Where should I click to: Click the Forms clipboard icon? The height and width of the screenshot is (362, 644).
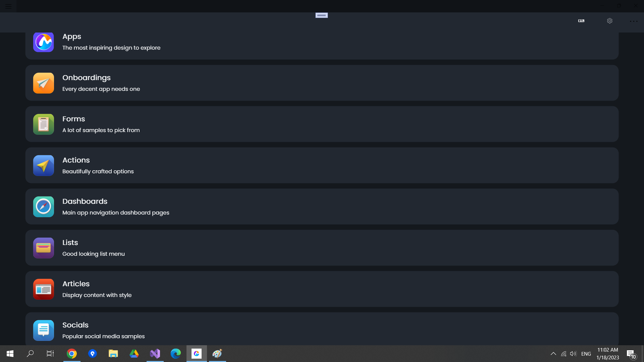(x=43, y=124)
